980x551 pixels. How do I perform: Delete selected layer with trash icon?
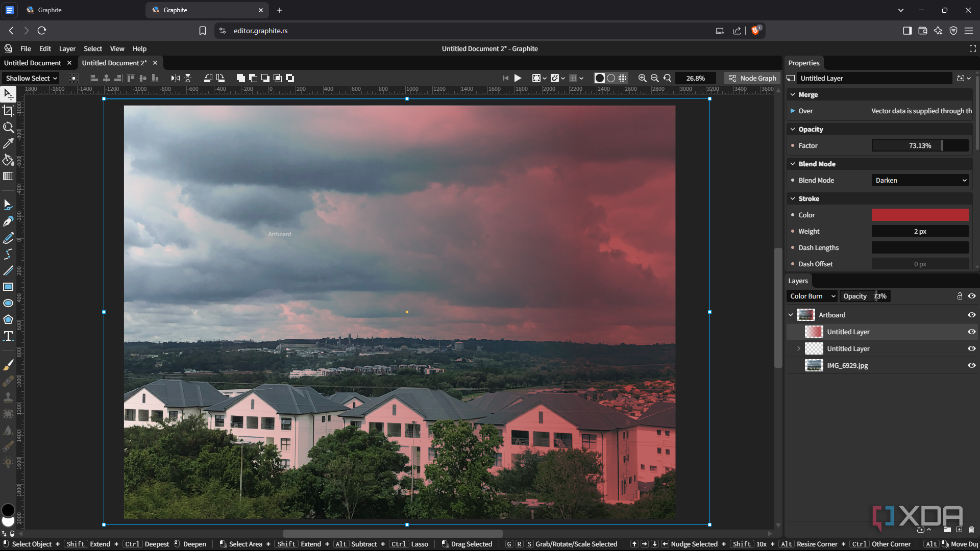coord(971,530)
